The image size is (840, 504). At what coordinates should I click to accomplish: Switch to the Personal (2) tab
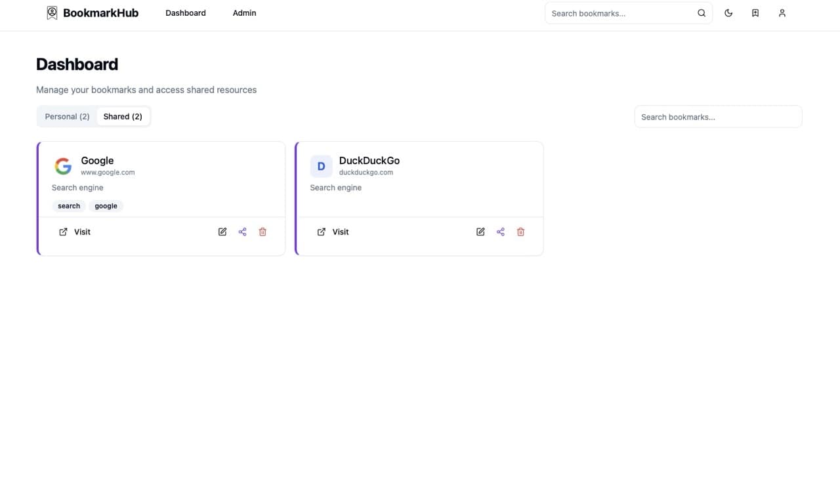tap(67, 117)
